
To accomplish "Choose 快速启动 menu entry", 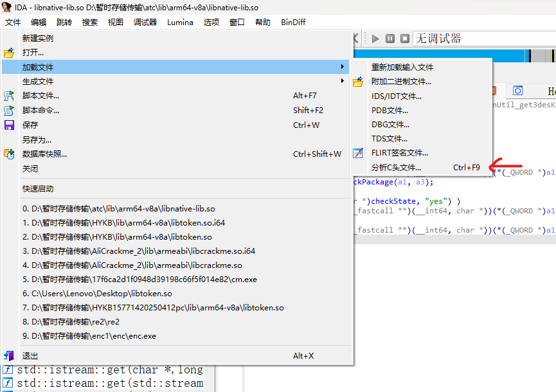I will (175, 188).
